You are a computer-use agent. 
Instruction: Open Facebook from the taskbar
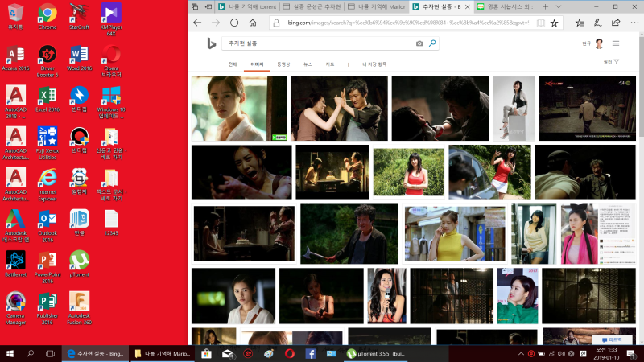click(x=310, y=353)
